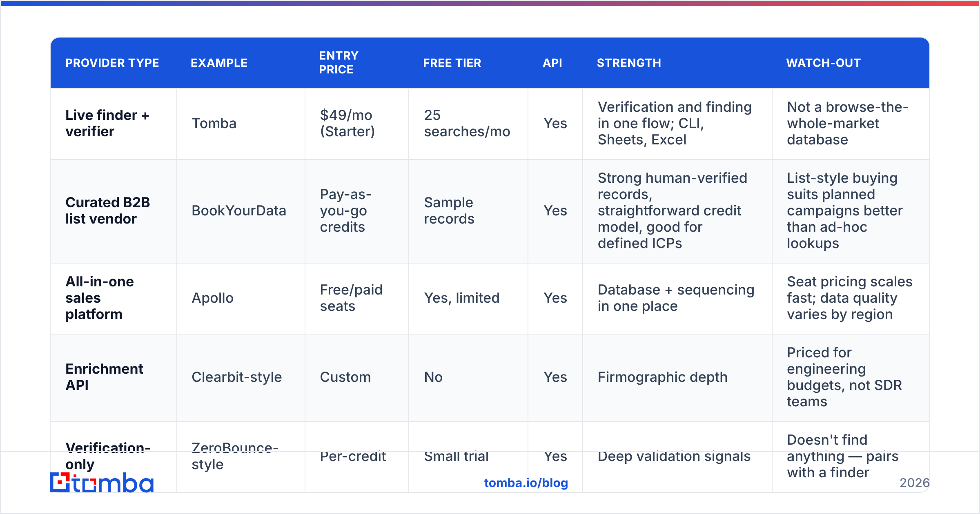Click 'Yes' in the Apollo row
This screenshot has height=514, width=980.
(x=555, y=298)
